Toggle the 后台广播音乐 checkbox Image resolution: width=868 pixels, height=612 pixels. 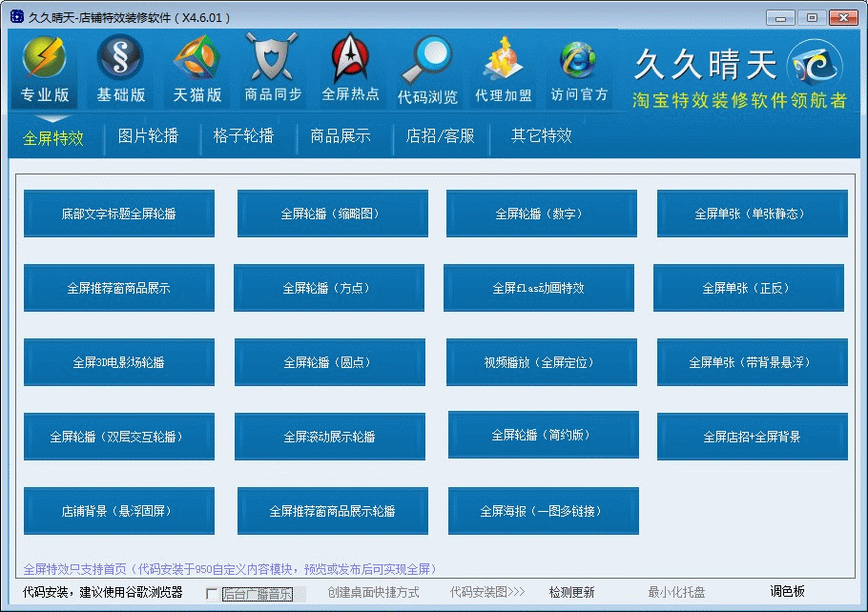click(x=212, y=594)
